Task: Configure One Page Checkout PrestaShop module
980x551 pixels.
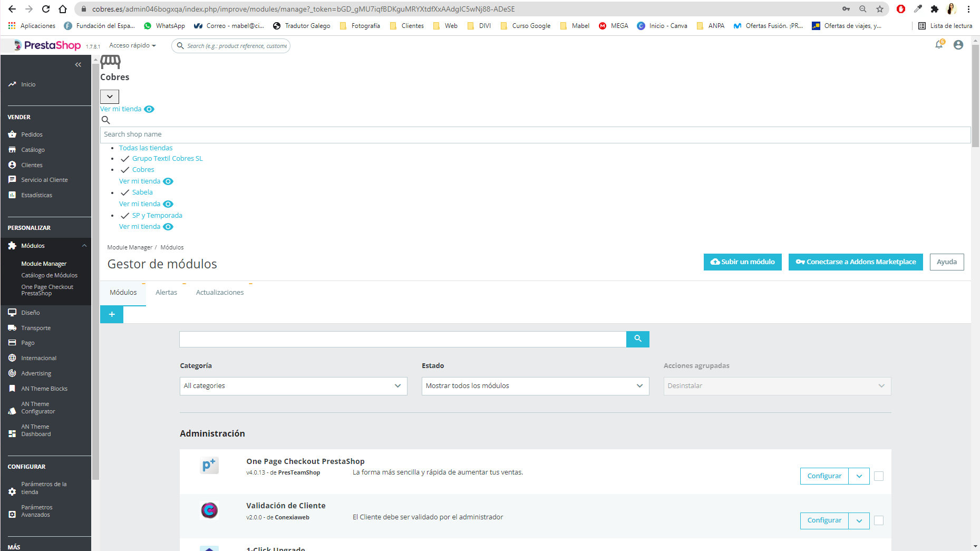Action: [x=824, y=476]
